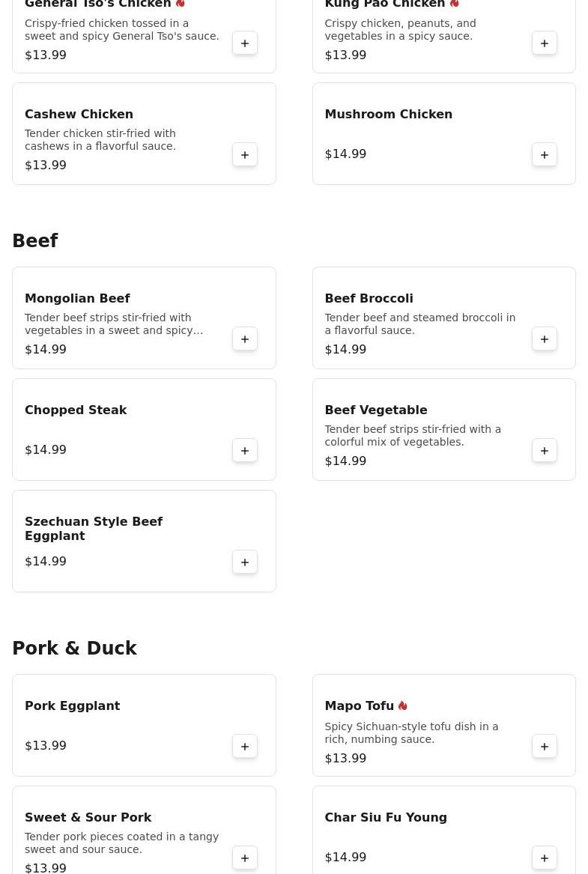Add Pork Eggplant to cart
588x874 pixels.
coord(245,747)
